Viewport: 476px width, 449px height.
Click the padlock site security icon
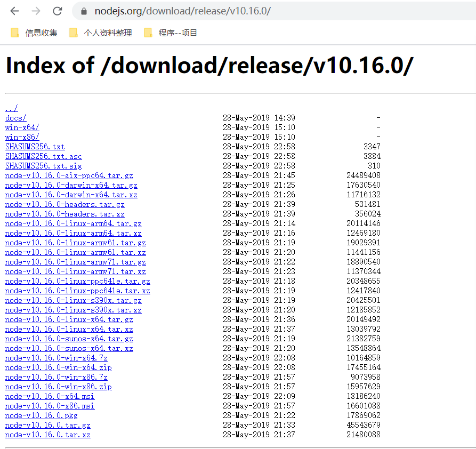coord(84,11)
